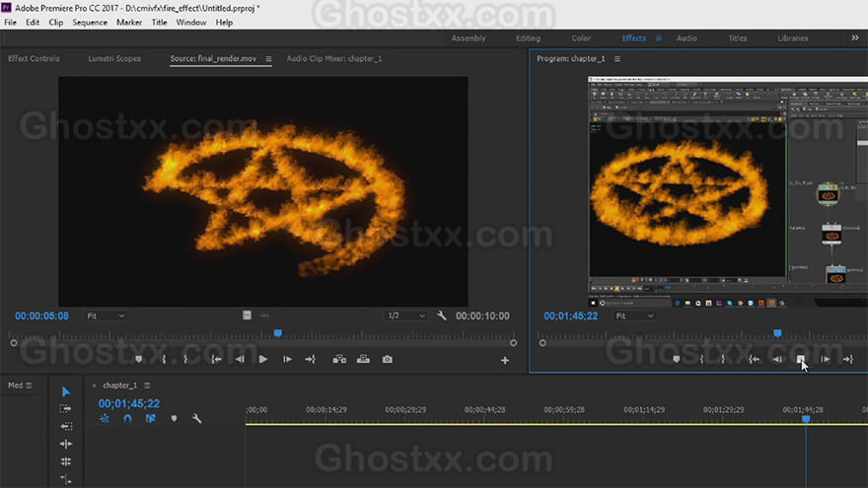Open the Sequence menu
Image resolution: width=868 pixels, height=488 pixels.
(90, 23)
